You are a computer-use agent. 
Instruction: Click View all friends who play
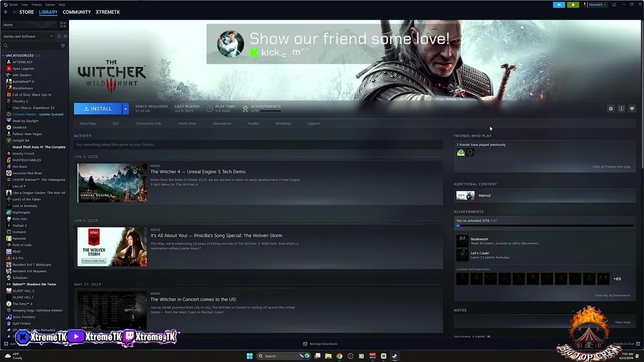coord(611,166)
